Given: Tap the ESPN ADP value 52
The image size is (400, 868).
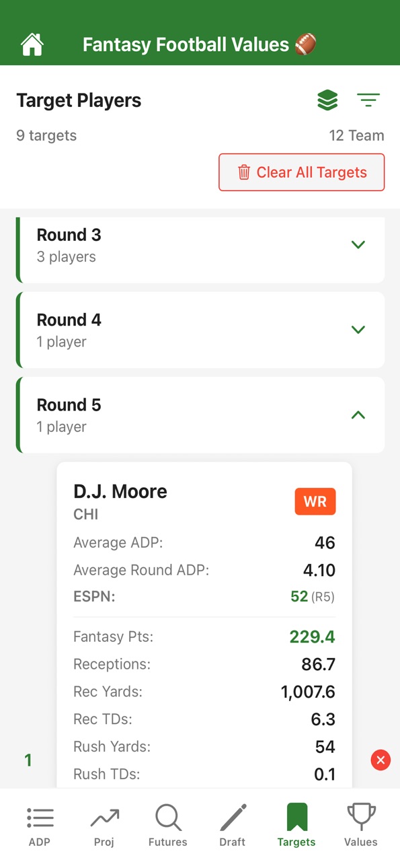Looking at the screenshot, I should coord(299,597).
